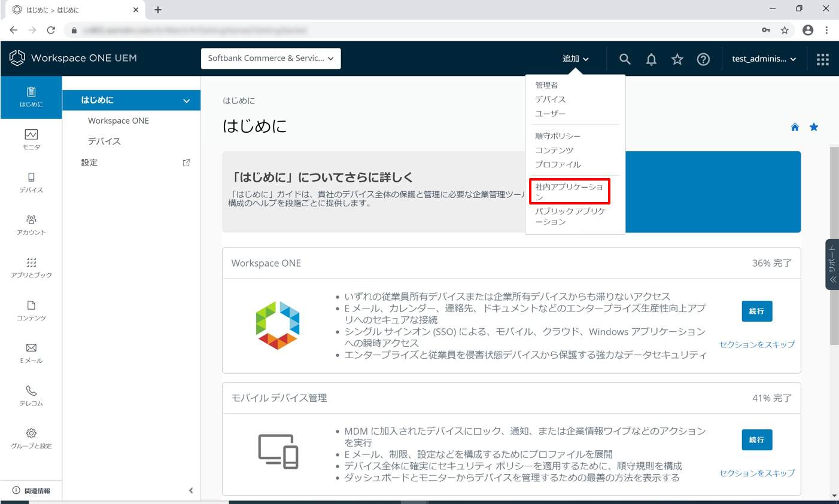Select パブリックアプリケーション in the add menu
The width and height of the screenshot is (839, 504).
coord(570,216)
